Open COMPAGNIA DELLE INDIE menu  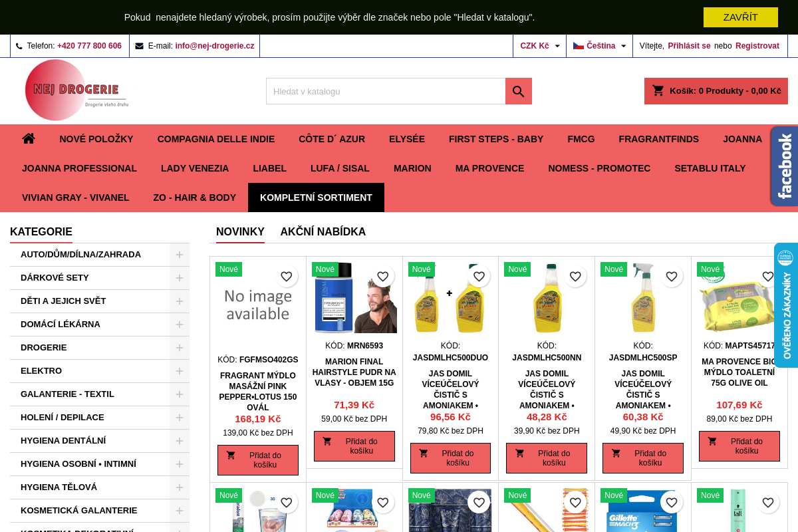(216, 139)
